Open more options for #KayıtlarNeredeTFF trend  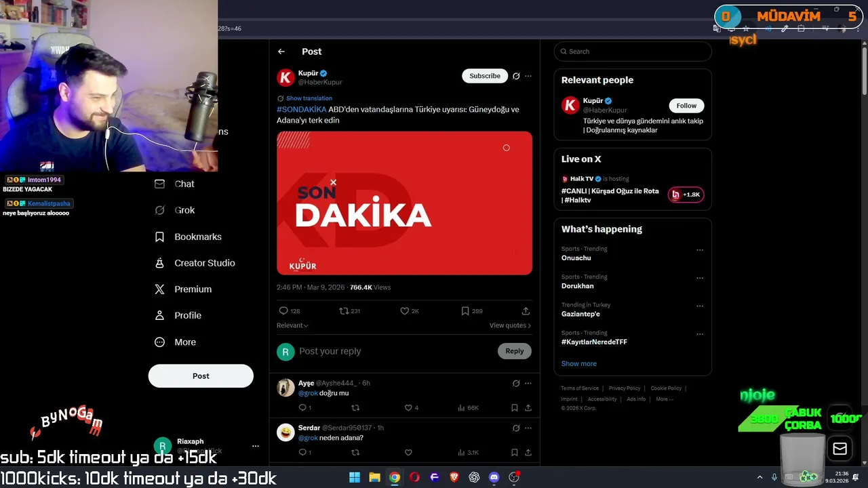point(700,334)
